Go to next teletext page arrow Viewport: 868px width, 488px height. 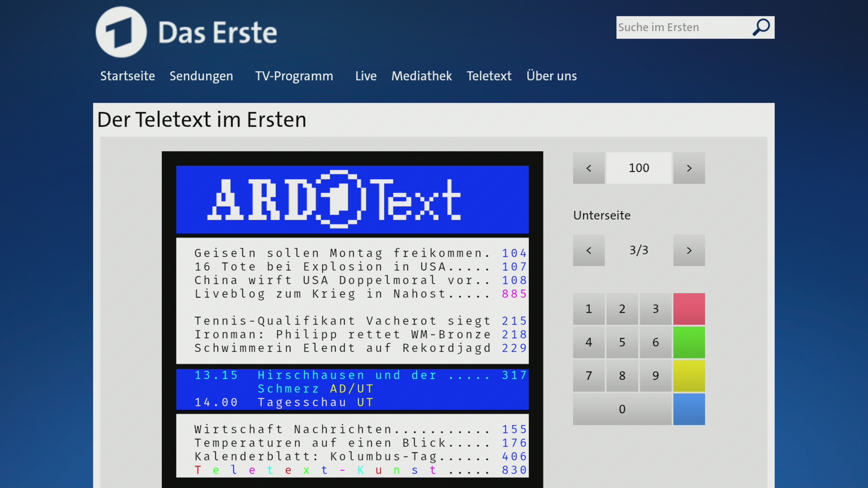point(689,168)
